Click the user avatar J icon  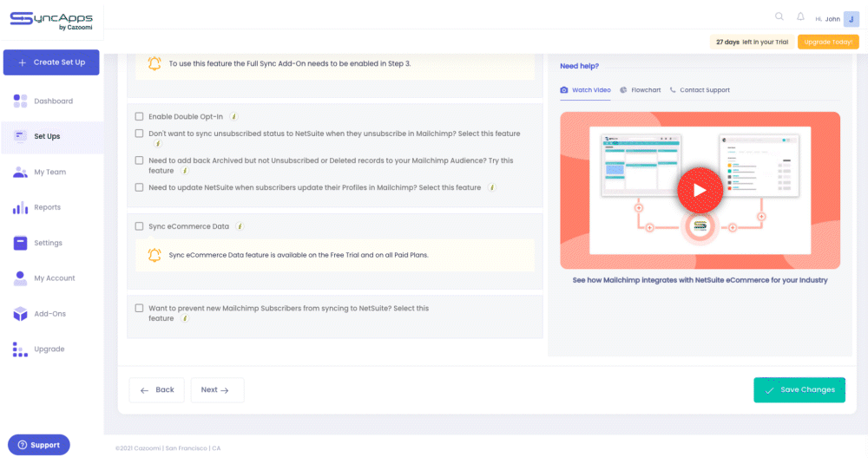coord(852,19)
